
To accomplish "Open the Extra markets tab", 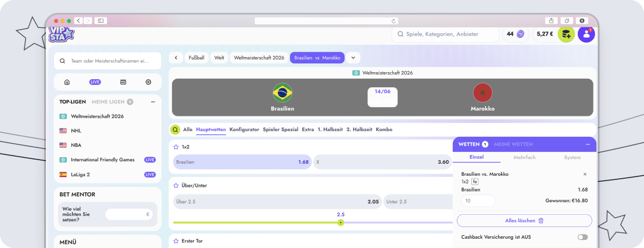I will point(308,130).
